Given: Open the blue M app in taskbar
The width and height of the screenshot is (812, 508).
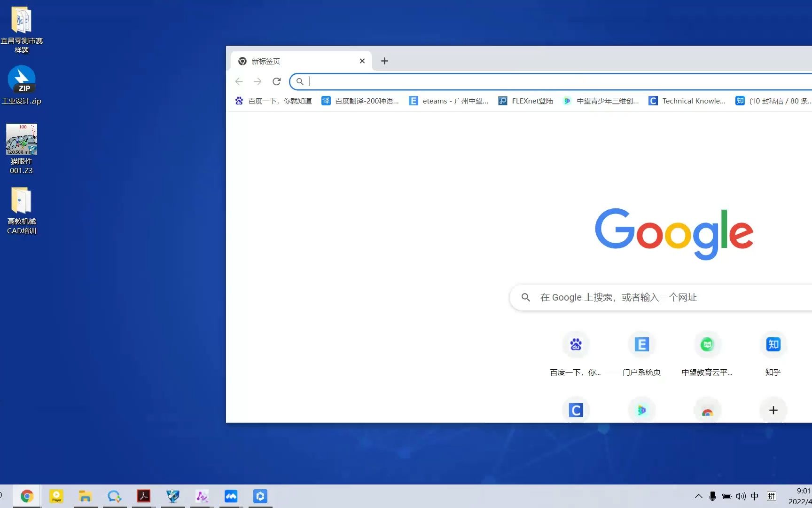Looking at the screenshot, I should pos(231,496).
